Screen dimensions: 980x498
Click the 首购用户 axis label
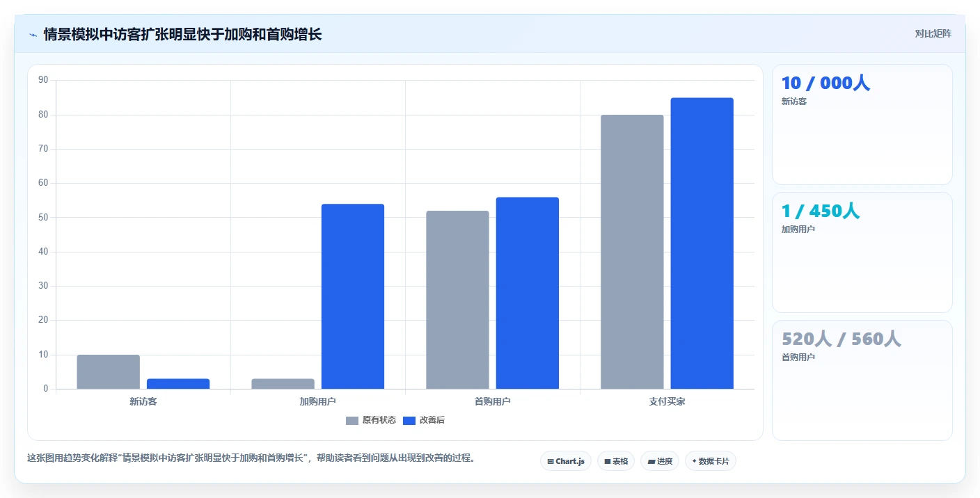tap(493, 402)
